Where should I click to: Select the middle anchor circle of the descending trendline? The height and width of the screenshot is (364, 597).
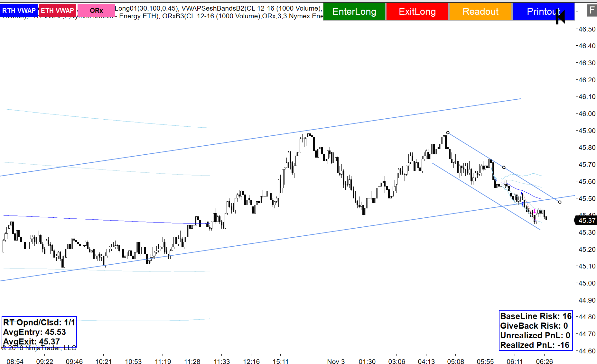(x=504, y=168)
